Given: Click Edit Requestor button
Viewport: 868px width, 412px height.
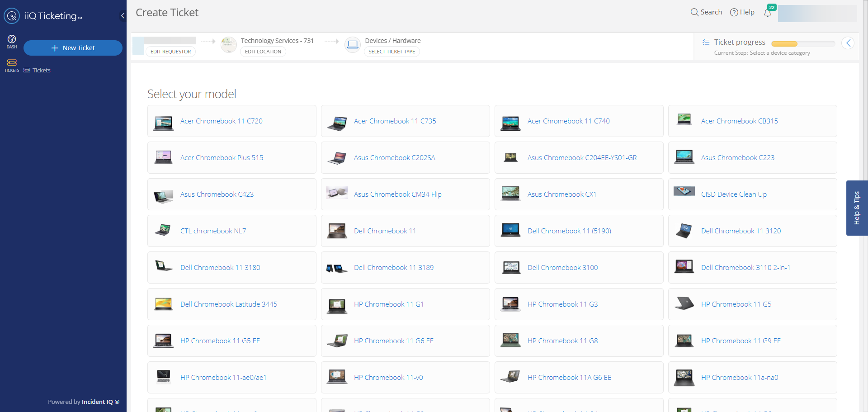Looking at the screenshot, I should click(x=170, y=52).
